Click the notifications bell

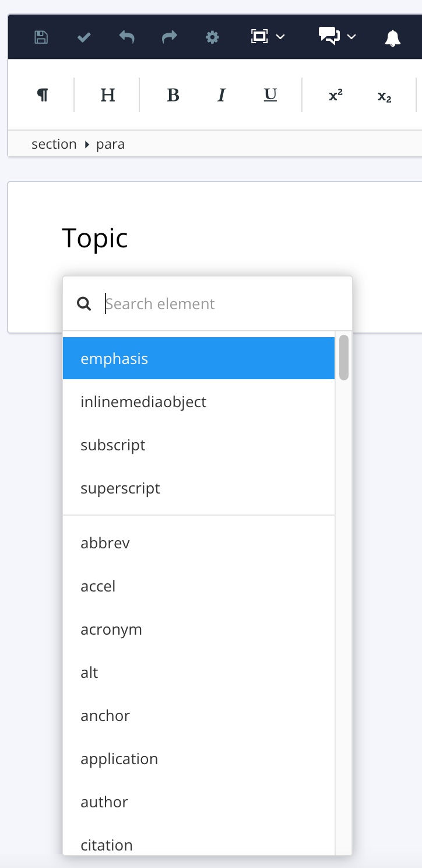click(x=392, y=36)
